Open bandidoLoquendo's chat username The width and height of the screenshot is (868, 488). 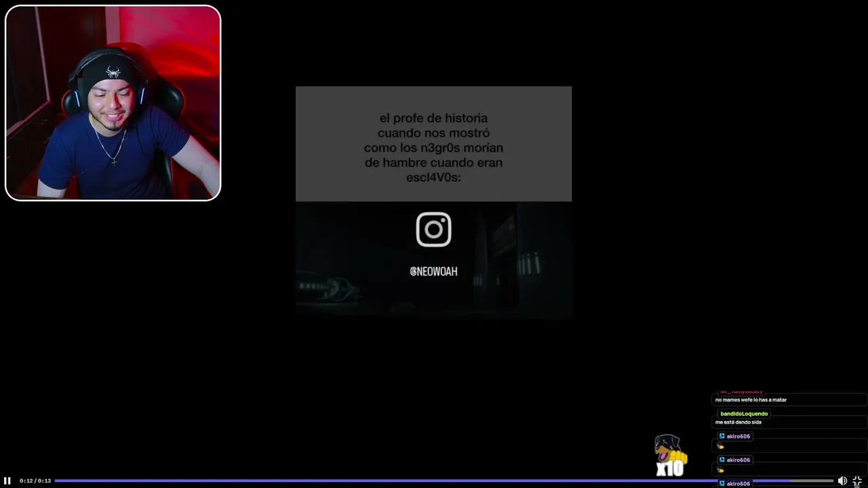(744, 413)
